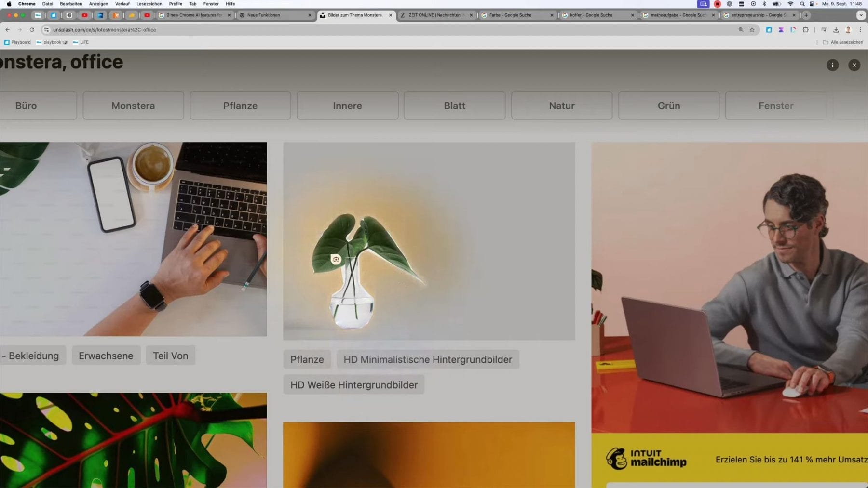Switch to the ZEIT ONLINE tab
The image size is (868, 488).
434,15
